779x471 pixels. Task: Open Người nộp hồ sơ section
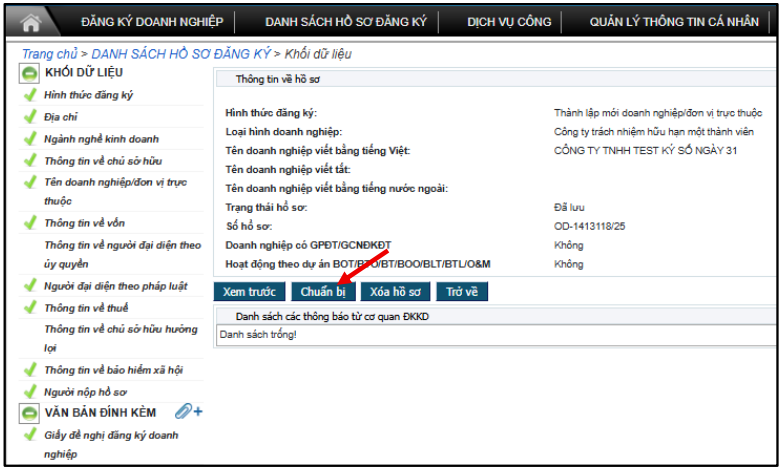point(85,392)
